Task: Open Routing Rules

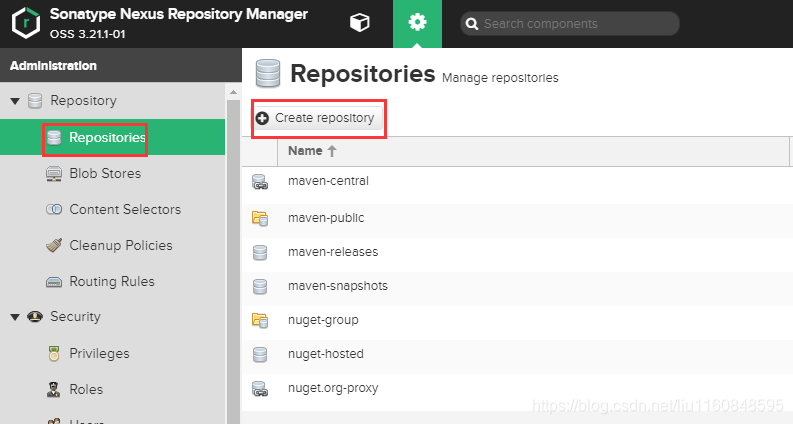Action: 112,281
